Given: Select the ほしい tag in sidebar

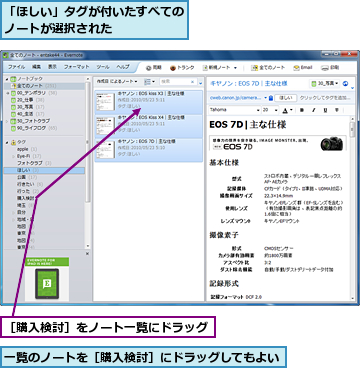Looking at the screenshot, I should (x=44, y=170).
